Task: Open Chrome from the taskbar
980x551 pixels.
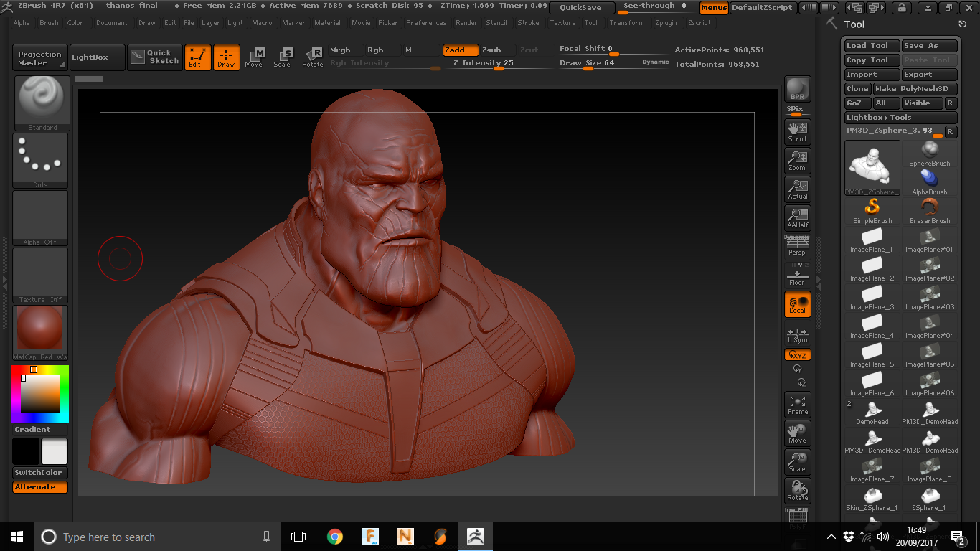Action: (x=334, y=537)
